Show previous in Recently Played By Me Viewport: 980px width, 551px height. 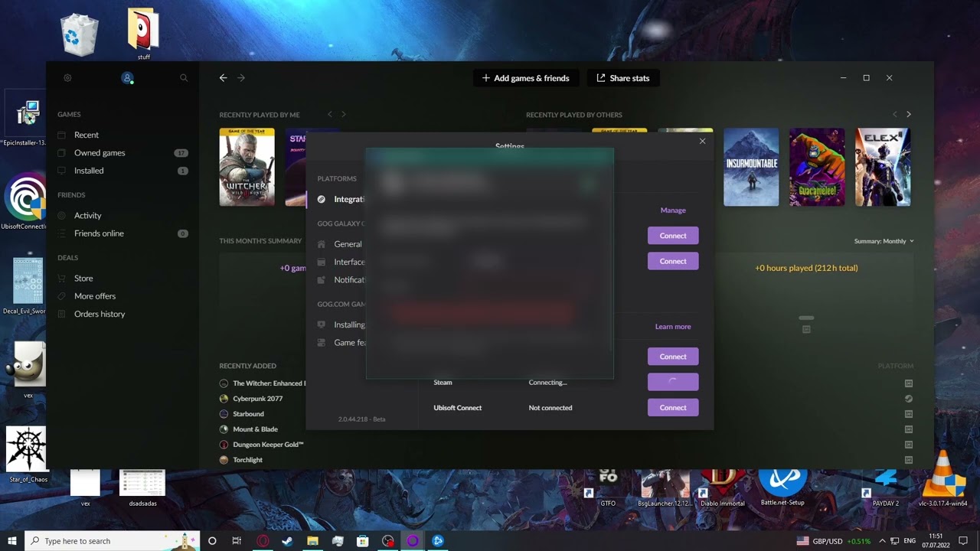[330, 114]
